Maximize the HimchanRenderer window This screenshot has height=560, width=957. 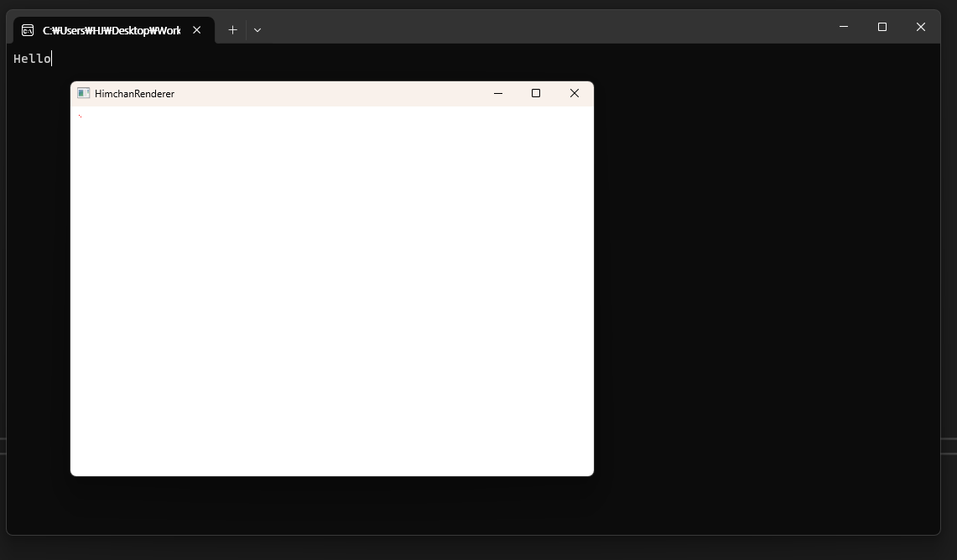(536, 93)
